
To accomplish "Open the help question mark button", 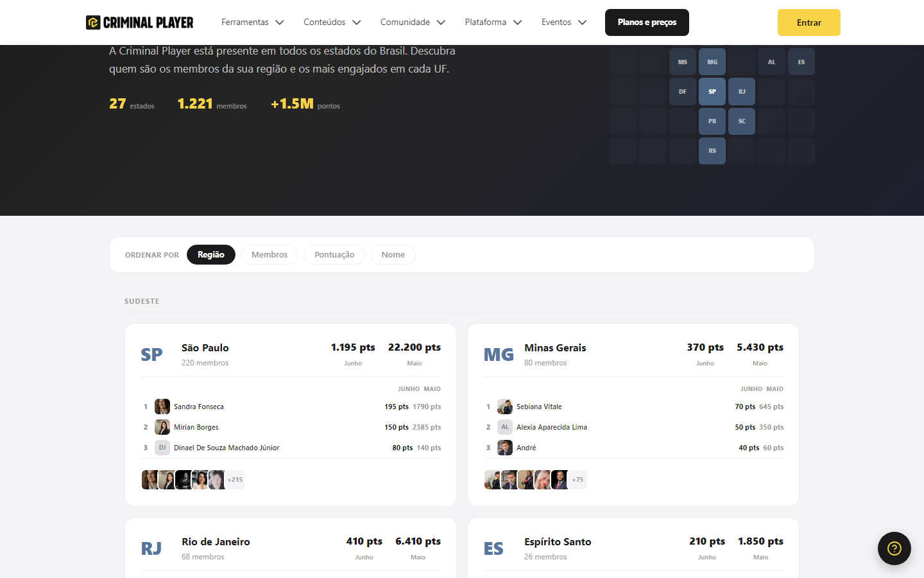I will [x=894, y=548].
